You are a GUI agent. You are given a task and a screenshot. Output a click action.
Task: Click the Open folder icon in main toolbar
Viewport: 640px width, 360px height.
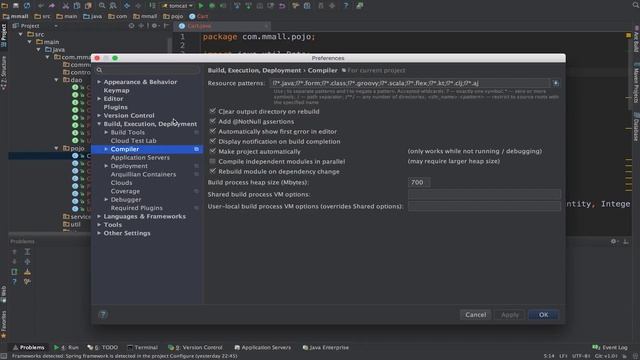pyautogui.click(x=4, y=6)
